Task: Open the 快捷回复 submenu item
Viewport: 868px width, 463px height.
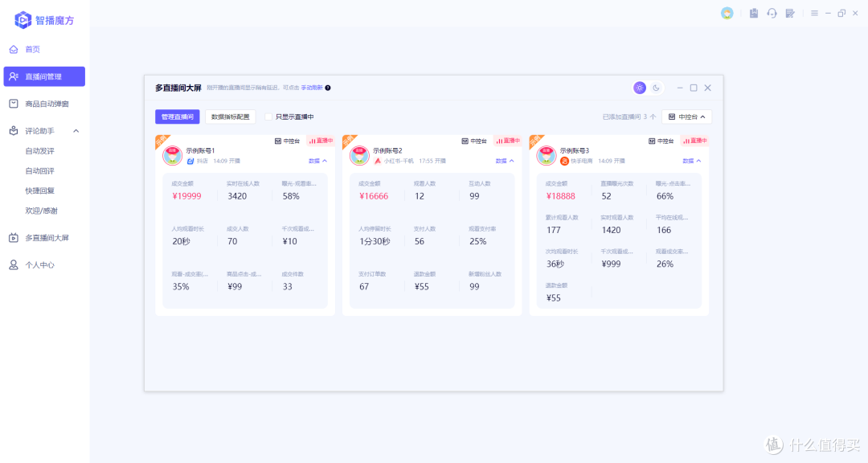Action: (40, 191)
